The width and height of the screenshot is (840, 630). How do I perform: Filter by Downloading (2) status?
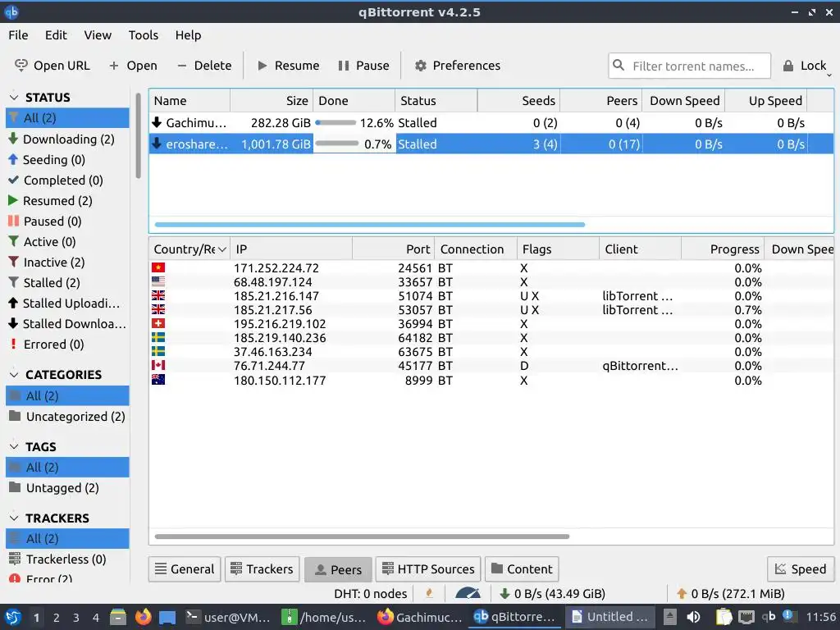click(67, 139)
